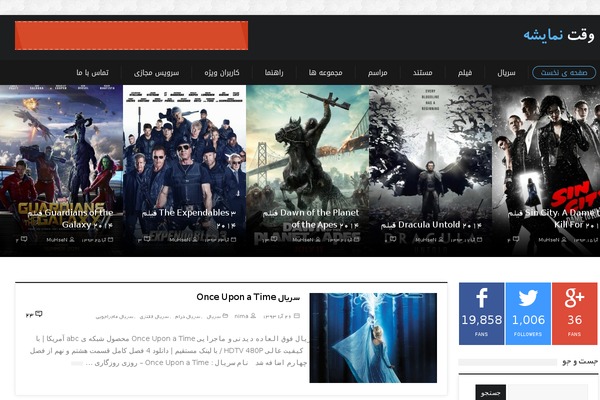
Task: Click the nima author link
Action: [241, 316]
